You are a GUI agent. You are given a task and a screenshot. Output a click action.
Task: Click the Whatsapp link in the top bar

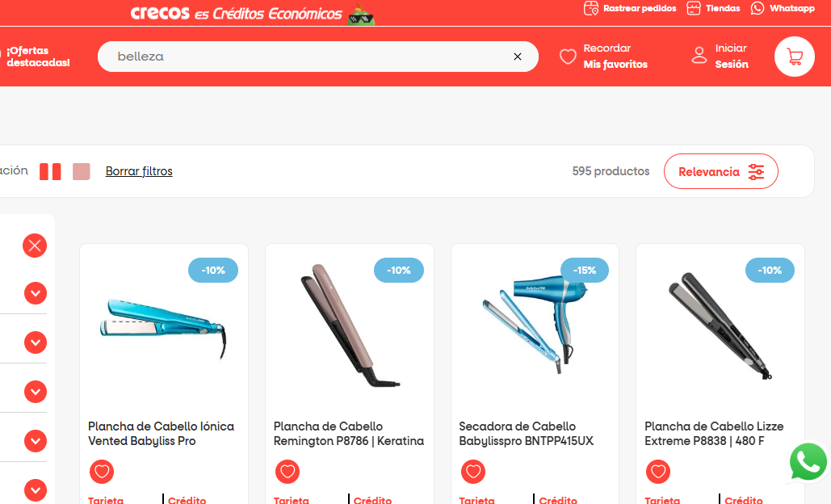coord(783,8)
